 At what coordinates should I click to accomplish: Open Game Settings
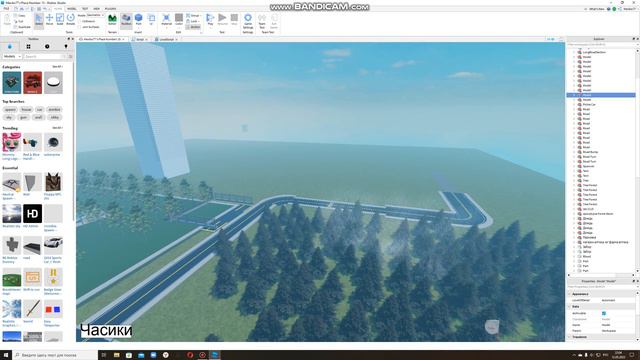coord(248,20)
